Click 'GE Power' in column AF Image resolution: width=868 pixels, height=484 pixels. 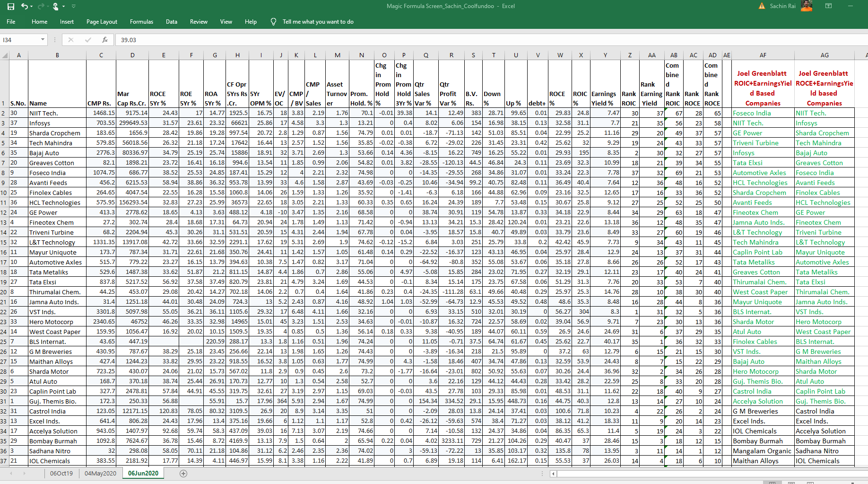pos(763,133)
